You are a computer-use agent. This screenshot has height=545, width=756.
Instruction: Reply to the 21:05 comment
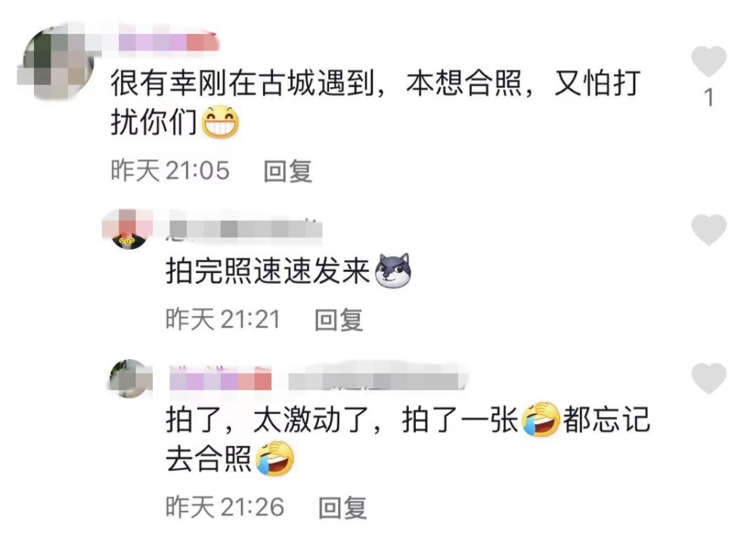[288, 171]
